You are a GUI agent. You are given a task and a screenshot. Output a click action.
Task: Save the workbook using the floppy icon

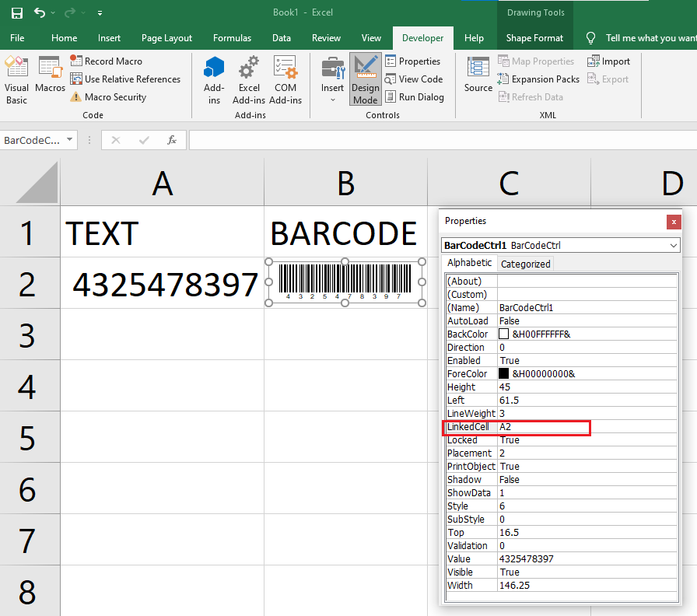coord(17,13)
